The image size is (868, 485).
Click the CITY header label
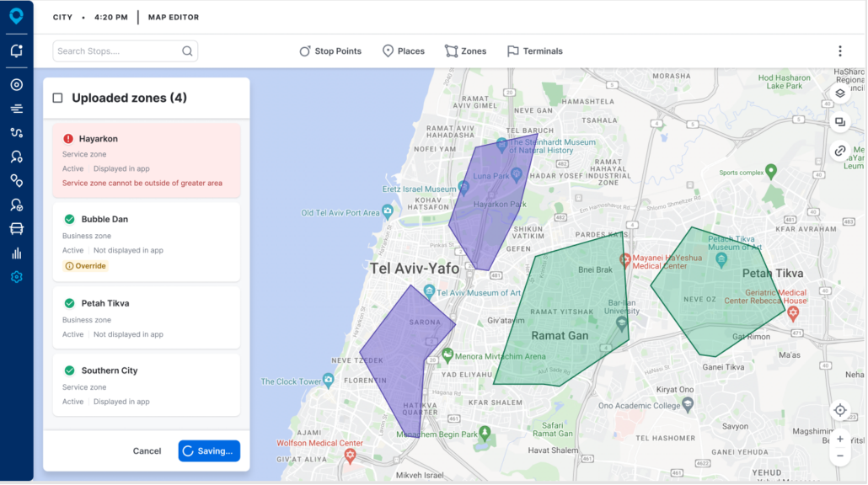coord(62,17)
